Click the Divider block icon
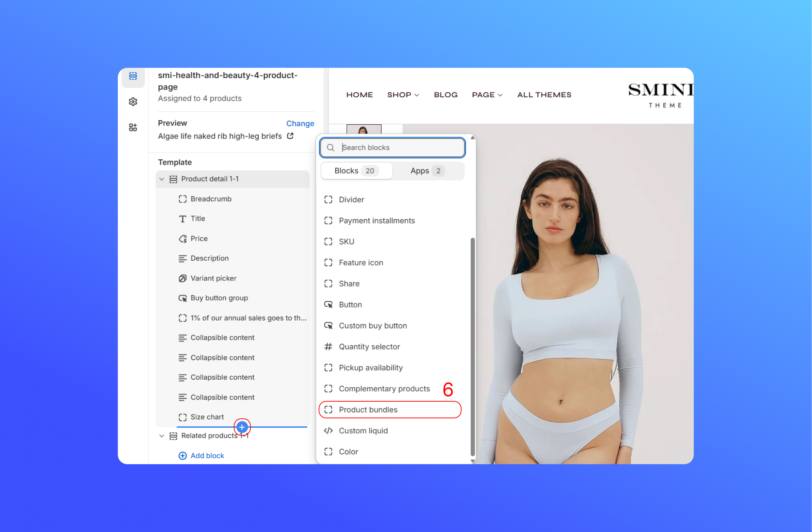Viewport: 812px width, 532px height. 329,200
